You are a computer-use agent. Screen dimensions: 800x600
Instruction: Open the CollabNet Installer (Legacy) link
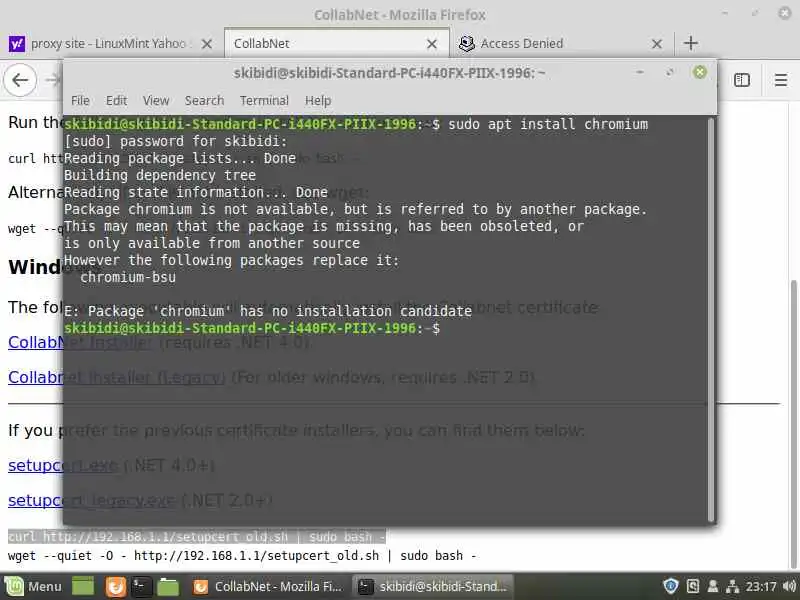[116, 377]
